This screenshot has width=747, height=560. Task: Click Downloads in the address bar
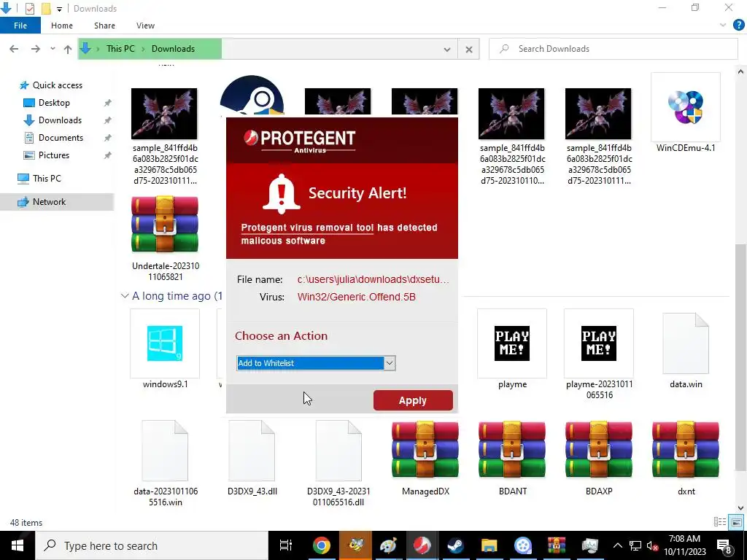(x=173, y=49)
